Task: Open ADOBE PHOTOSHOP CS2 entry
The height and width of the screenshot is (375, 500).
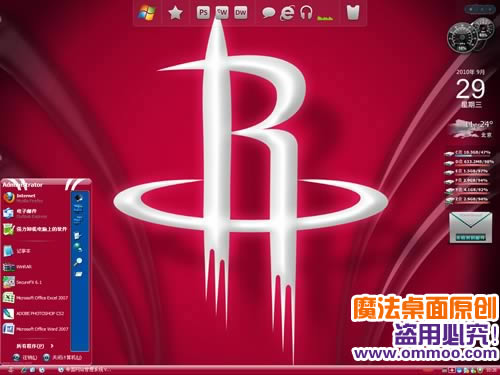Action: tap(33, 313)
